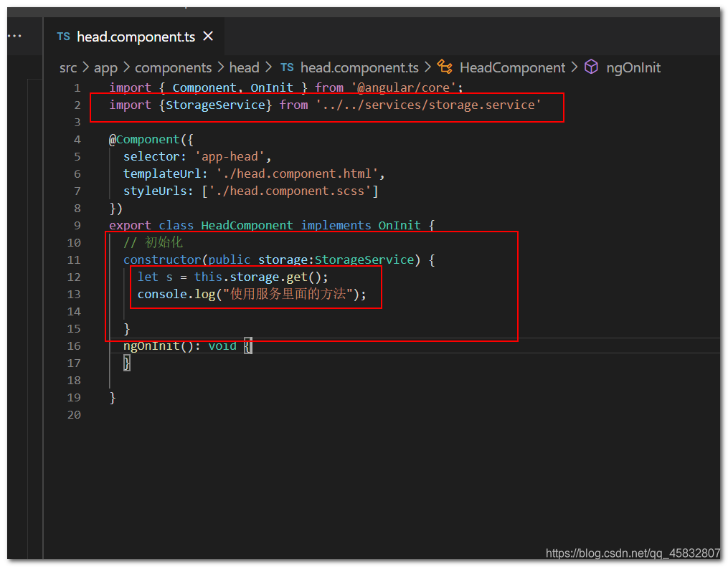This screenshot has width=728, height=567.
Task: Expand the chevron after src breadcrumb
Action: coord(85,68)
